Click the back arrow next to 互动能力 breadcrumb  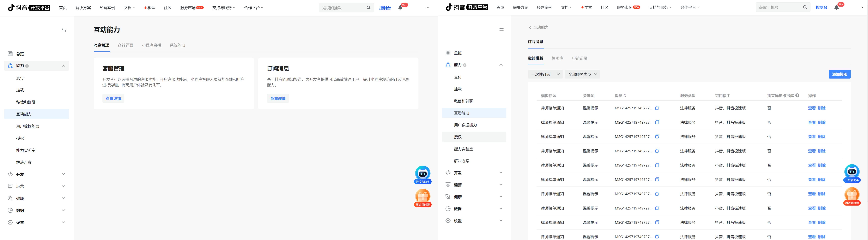click(x=530, y=27)
